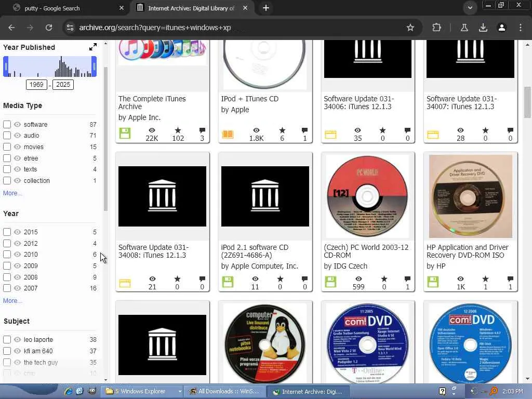532x399 pixels.
Task: Bookmark this page with the star icon
Action: click(410, 28)
